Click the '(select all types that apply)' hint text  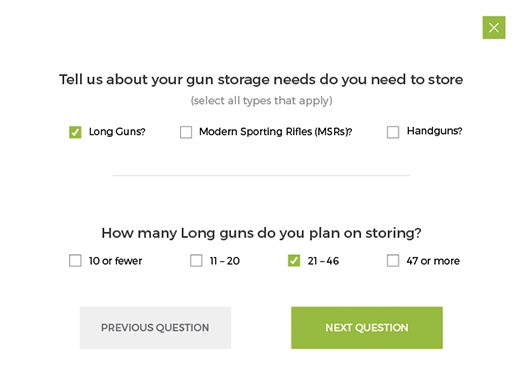coord(261,101)
